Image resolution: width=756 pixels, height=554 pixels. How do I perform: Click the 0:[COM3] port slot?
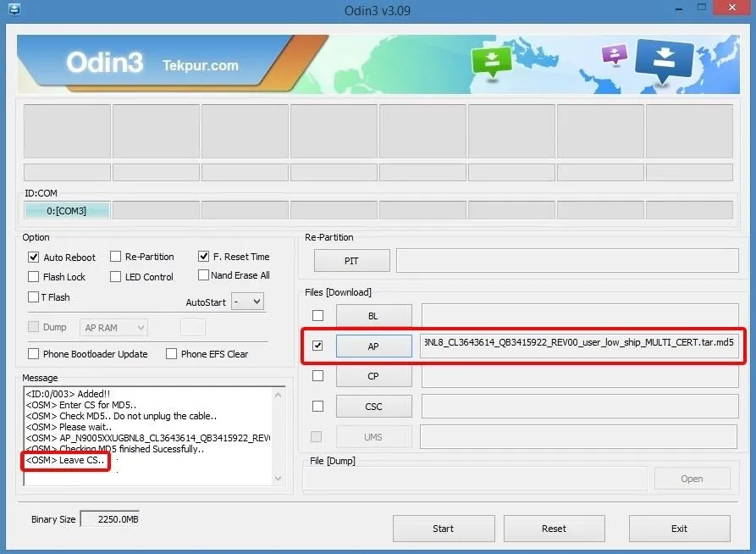(67, 210)
